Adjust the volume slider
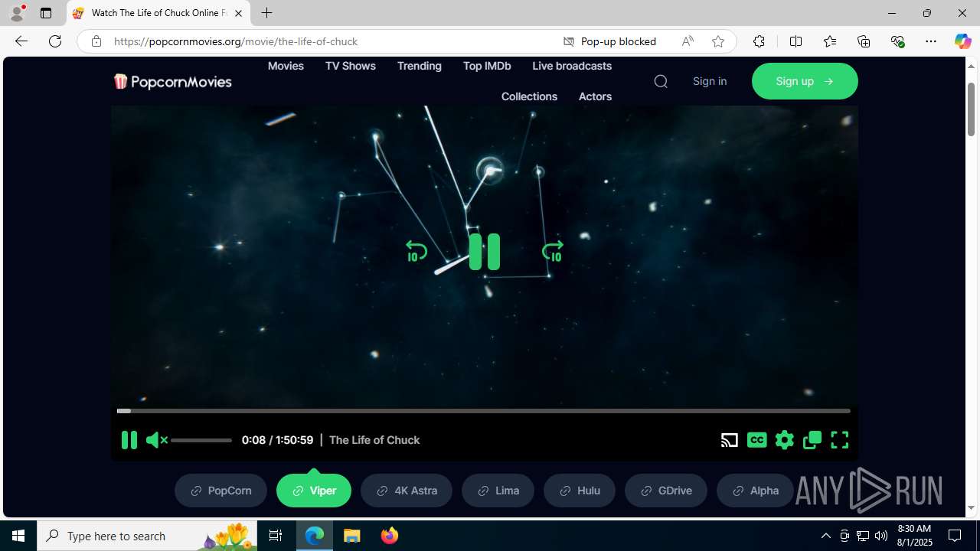 click(x=201, y=440)
